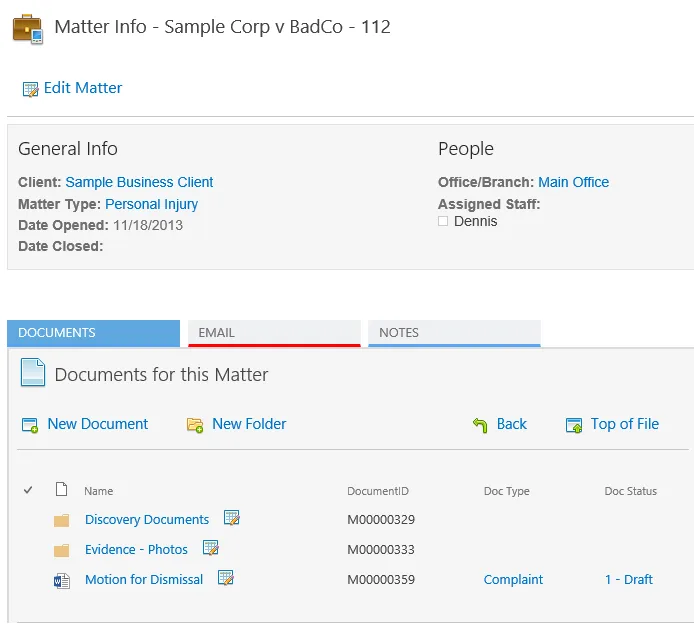Click the briefcase Matter Info icon
This screenshot has height=634, width=694.
[28, 29]
